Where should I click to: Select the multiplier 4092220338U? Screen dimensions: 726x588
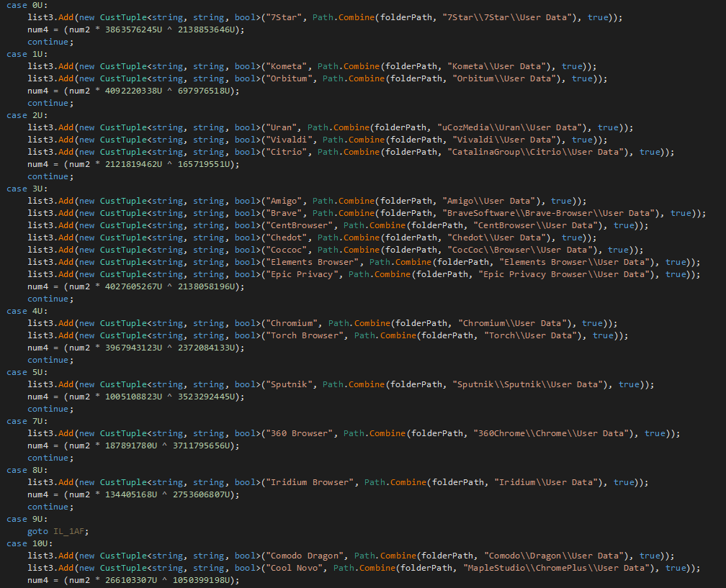[x=133, y=91]
